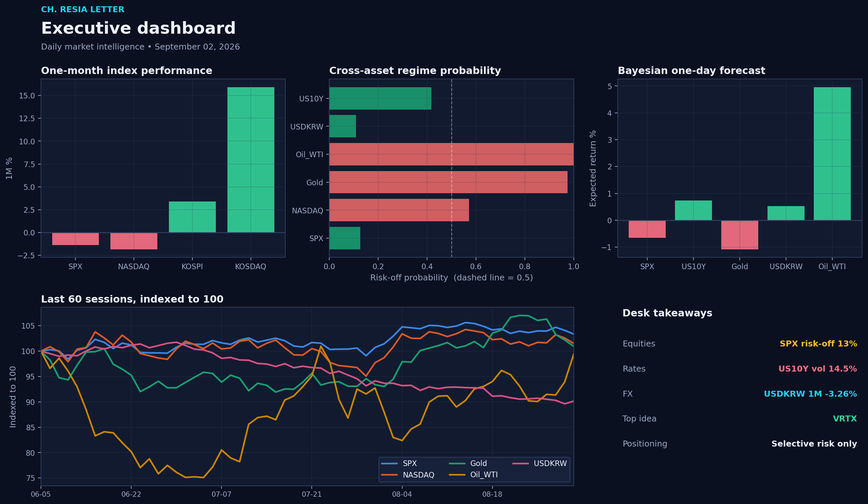Click the 'Executive dashboard' title
Image resolution: width=868 pixels, height=504 pixels.
(138, 29)
